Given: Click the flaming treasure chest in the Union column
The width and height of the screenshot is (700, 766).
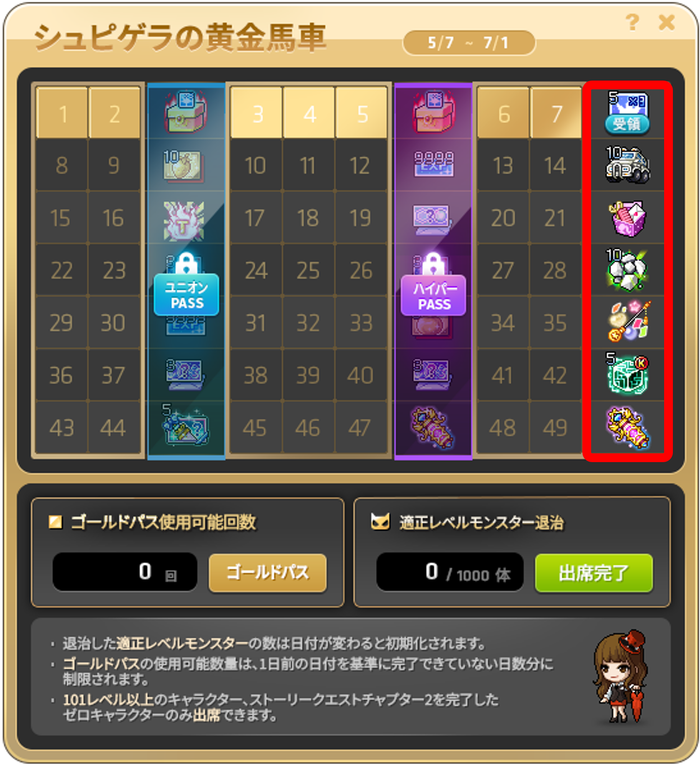Looking at the screenshot, I should [x=186, y=112].
